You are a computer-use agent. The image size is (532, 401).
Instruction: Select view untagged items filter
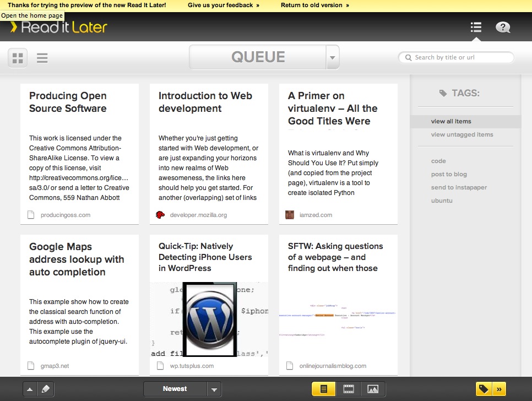click(462, 134)
